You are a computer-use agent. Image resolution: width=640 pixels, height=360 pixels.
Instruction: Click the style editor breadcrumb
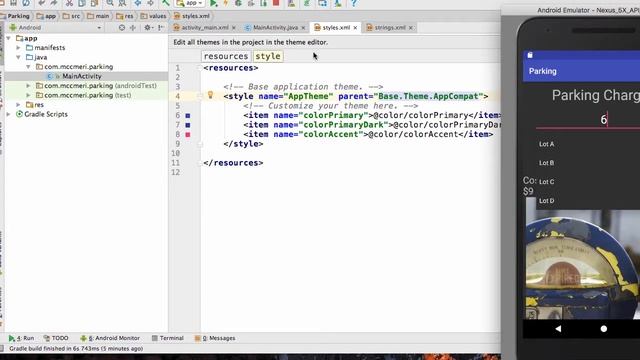[x=268, y=56]
